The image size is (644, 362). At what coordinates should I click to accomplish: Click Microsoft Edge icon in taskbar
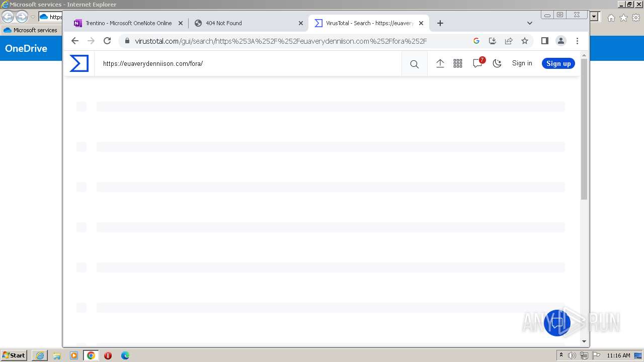[125, 355]
